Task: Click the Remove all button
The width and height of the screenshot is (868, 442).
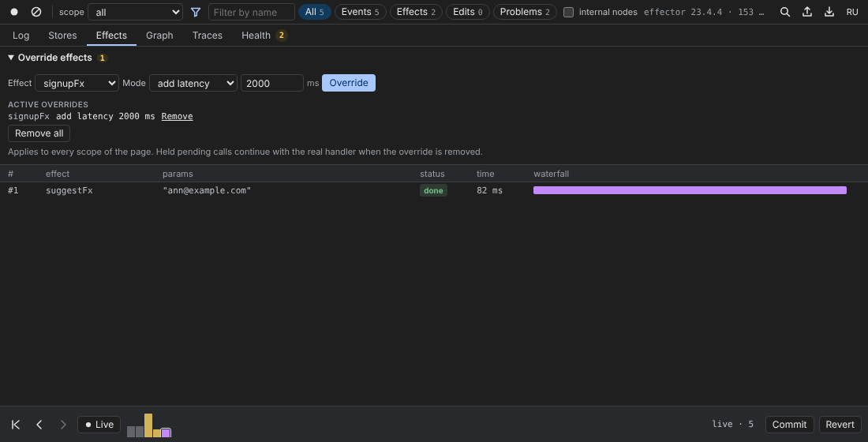Action: (39, 133)
